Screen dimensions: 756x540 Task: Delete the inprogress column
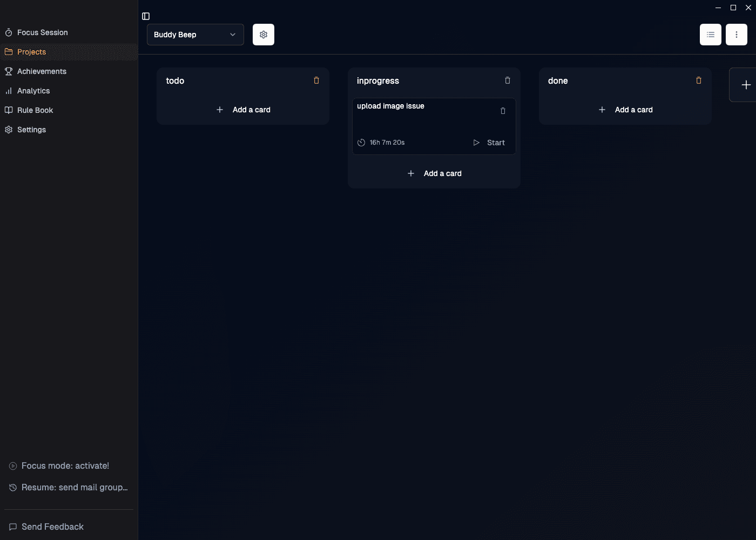[x=508, y=80]
